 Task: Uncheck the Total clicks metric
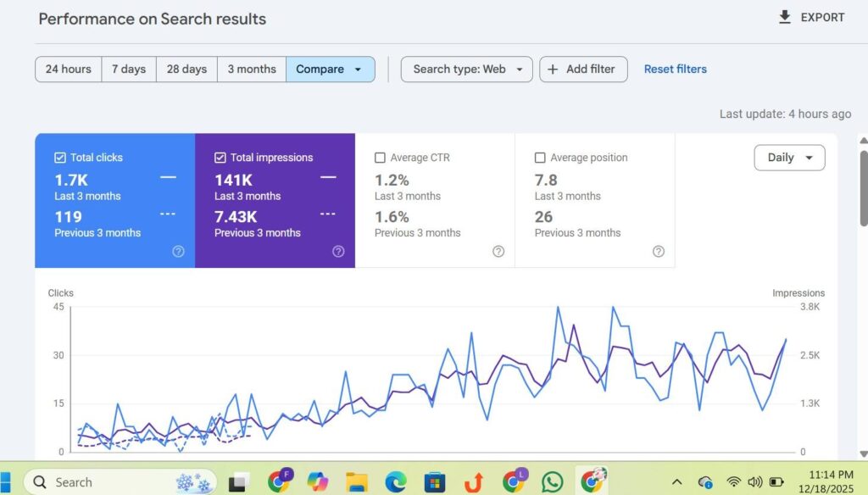tap(60, 157)
